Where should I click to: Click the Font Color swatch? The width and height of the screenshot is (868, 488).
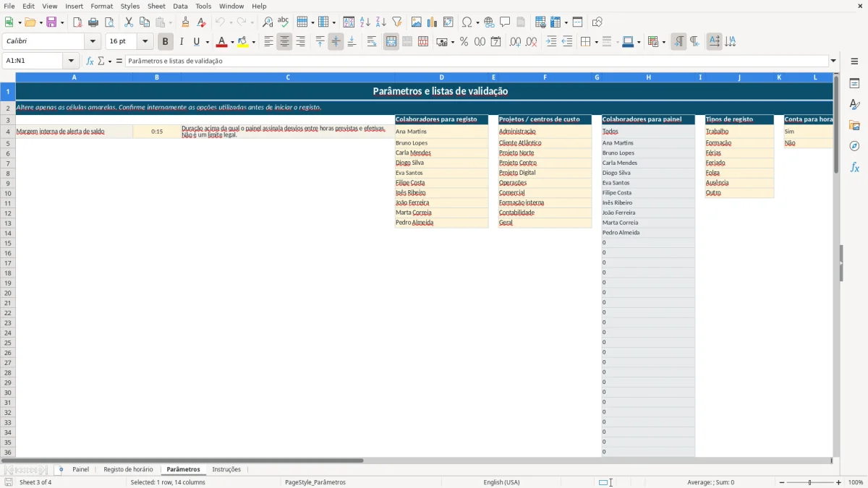click(221, 42)
